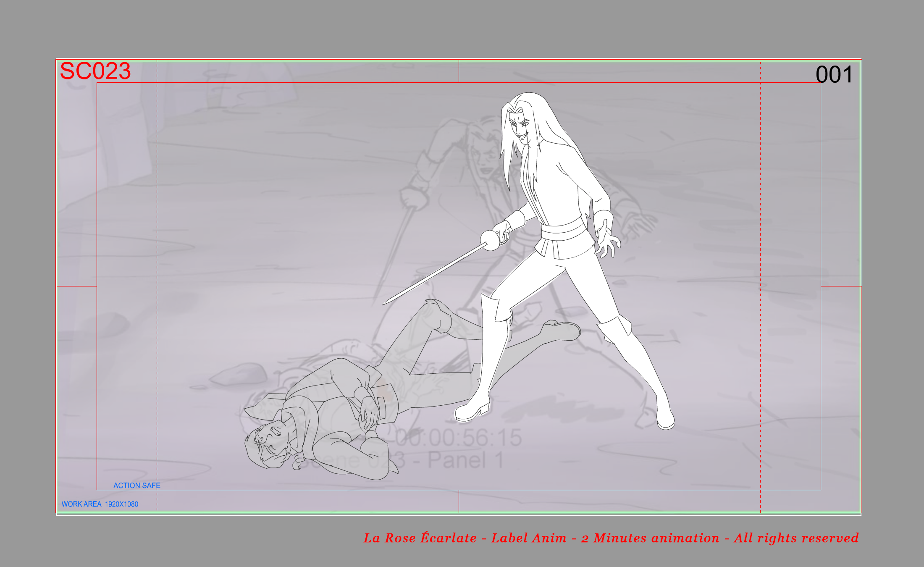Click the standing swordsman's face

coord(520,127)
